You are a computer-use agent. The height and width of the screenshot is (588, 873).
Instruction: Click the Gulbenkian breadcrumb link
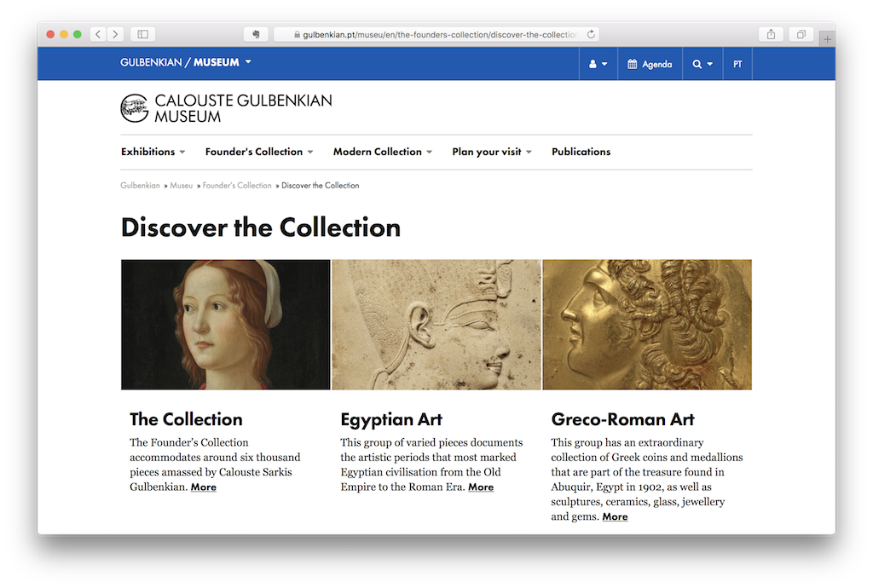[140, 186]
